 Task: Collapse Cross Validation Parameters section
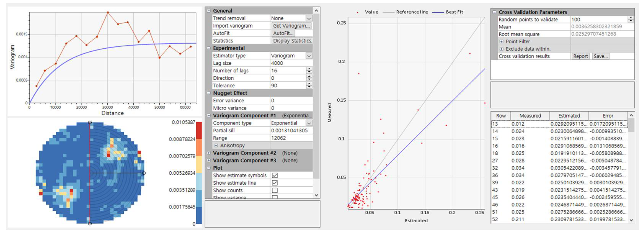pos(494,12)
